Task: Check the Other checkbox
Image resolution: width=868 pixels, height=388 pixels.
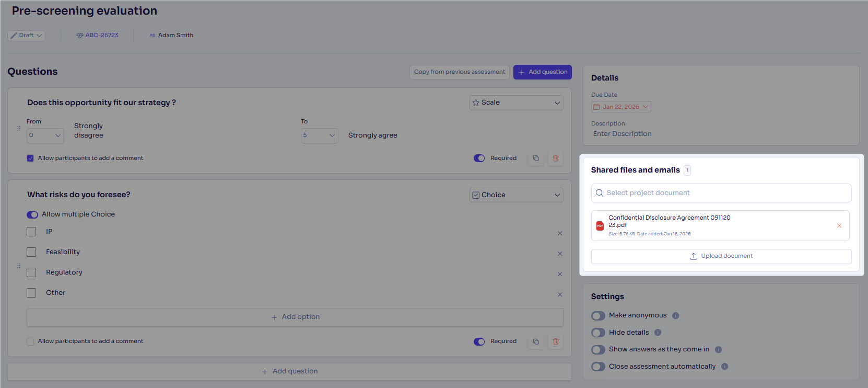Action: pos(31,293)
